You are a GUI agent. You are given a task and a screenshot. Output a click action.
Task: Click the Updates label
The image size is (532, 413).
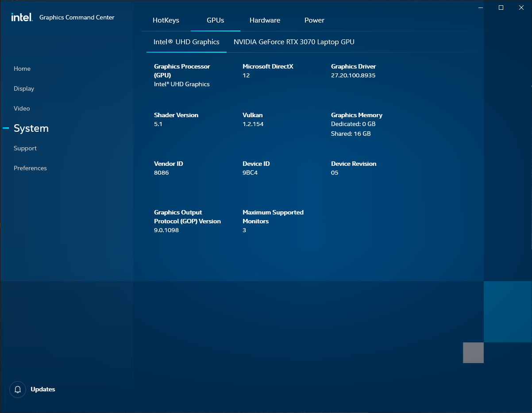(43, 390)
